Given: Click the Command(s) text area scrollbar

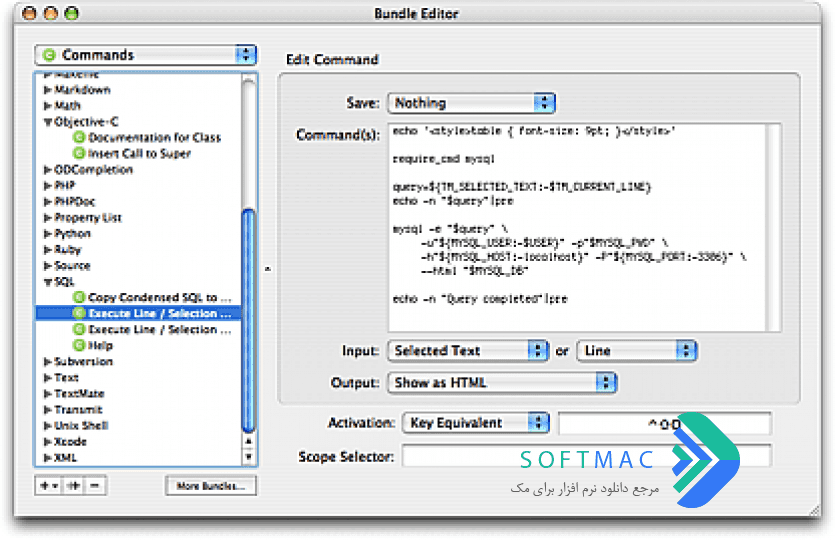Looking at the screenshot, I should [774, 227].
